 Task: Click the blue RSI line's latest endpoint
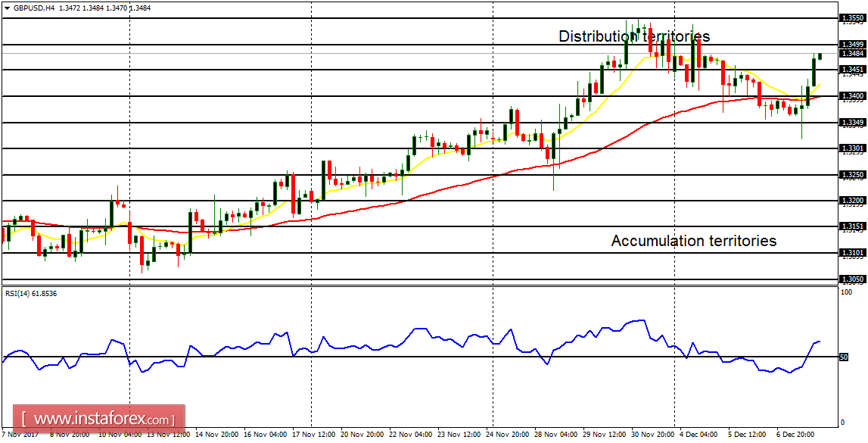(x=820, y=342)
